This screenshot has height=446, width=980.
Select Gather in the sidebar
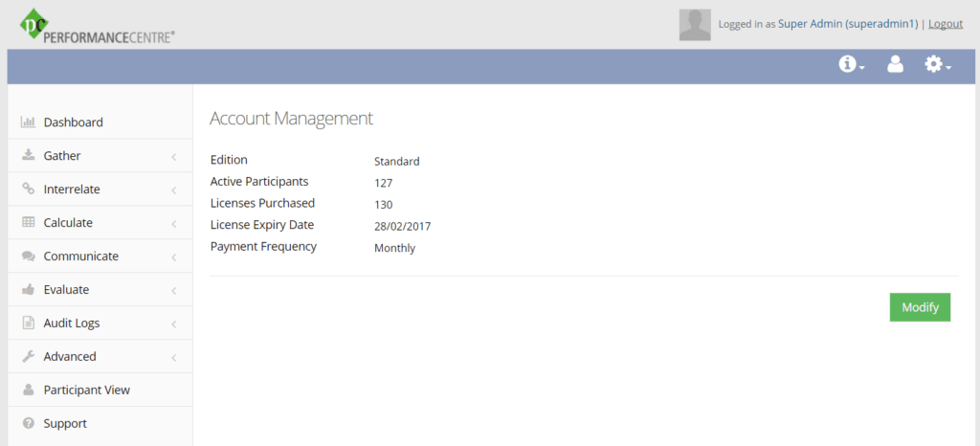pos(100,156)
